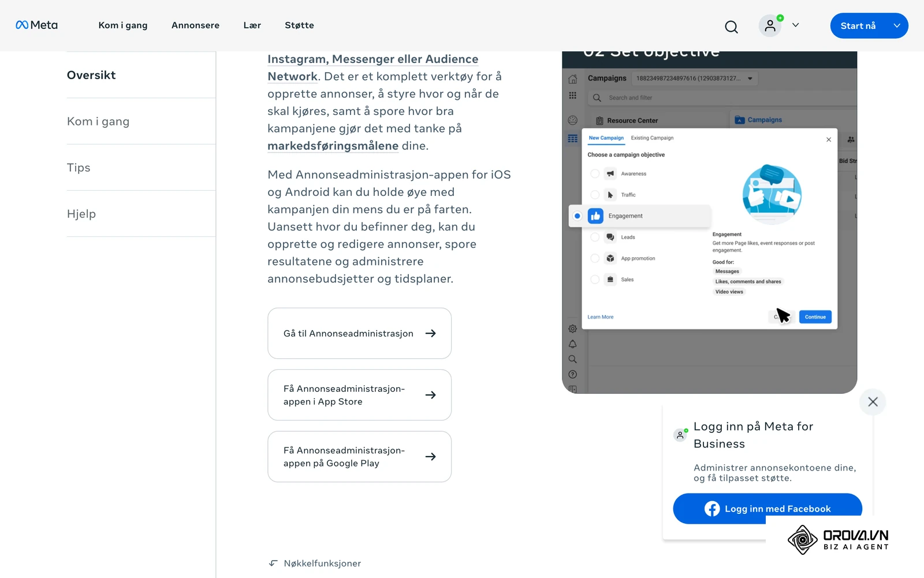Screen dimensions: 924x578
Task: Select the Awareness objective radio button
Action: pyautogui.click(x=595, y=173)
